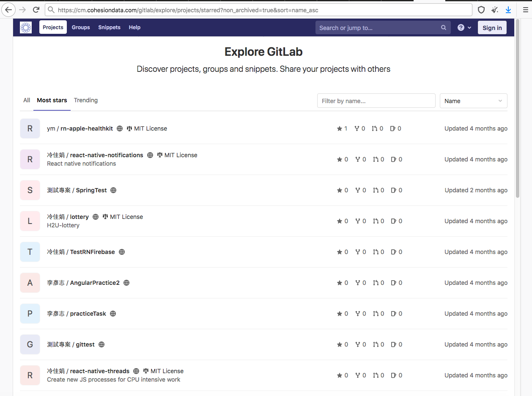The width and height of the screenshot is (532, 396).
Task: Click the GitLab logo in navbar
Action: (26, 27)
